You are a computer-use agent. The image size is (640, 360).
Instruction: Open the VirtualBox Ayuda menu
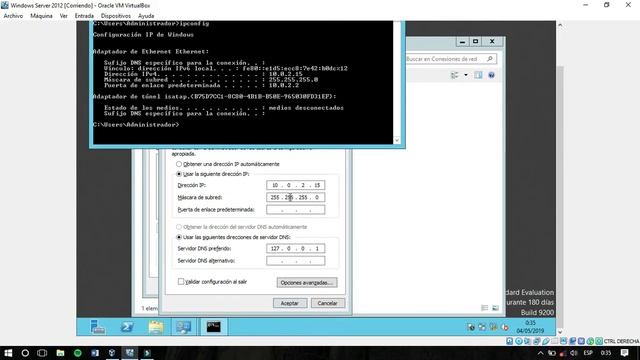point(146,16)
